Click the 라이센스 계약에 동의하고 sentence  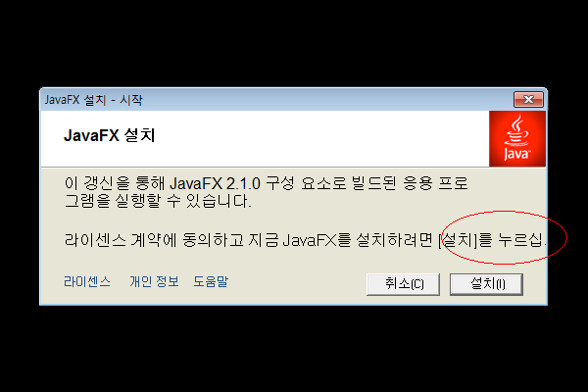click(x=305, y=240)
